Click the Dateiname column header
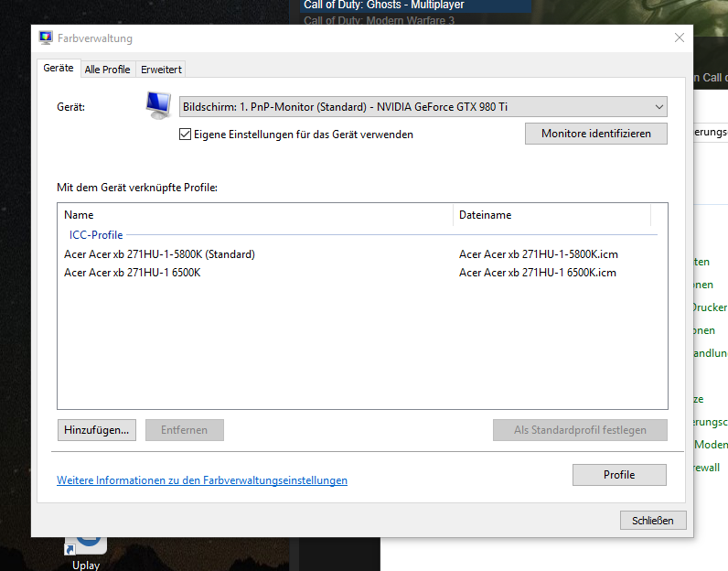This screenshot has height=571, width=728. point(551,215)
